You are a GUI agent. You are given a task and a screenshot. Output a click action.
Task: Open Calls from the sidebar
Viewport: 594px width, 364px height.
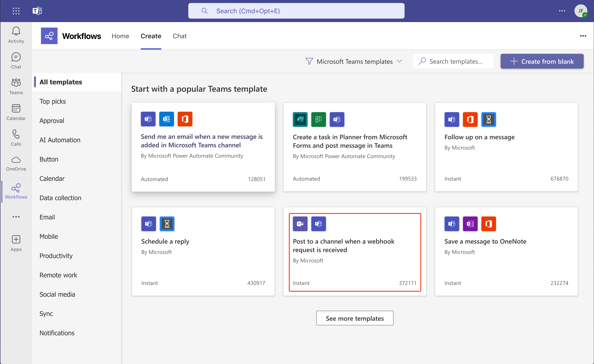[x=16, y=138]
